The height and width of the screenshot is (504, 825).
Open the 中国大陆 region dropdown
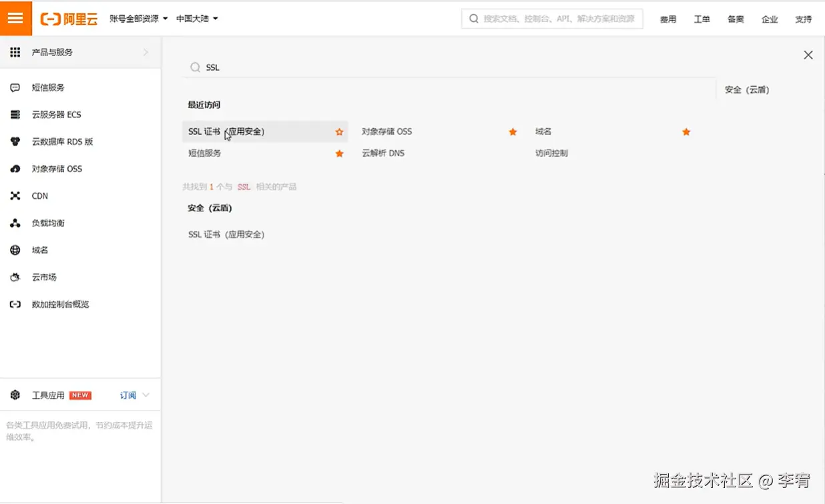(197, 19)
